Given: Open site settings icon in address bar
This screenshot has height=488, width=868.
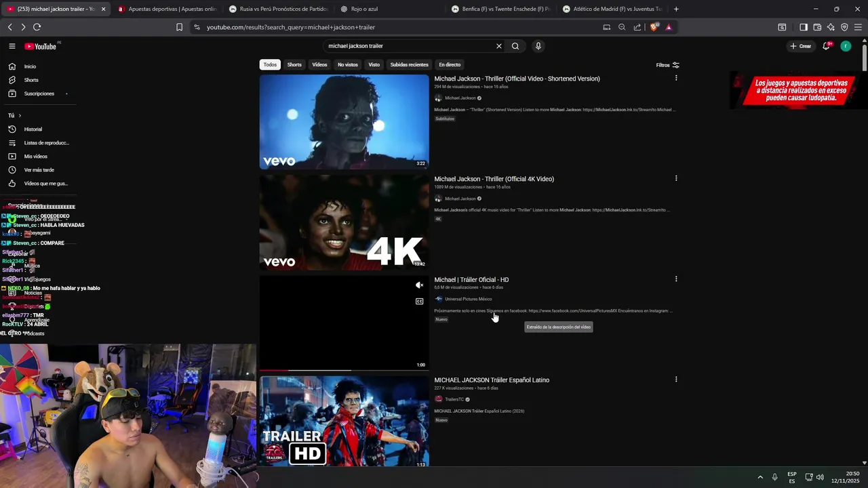Looking at the screenshot, I should 197,27.
